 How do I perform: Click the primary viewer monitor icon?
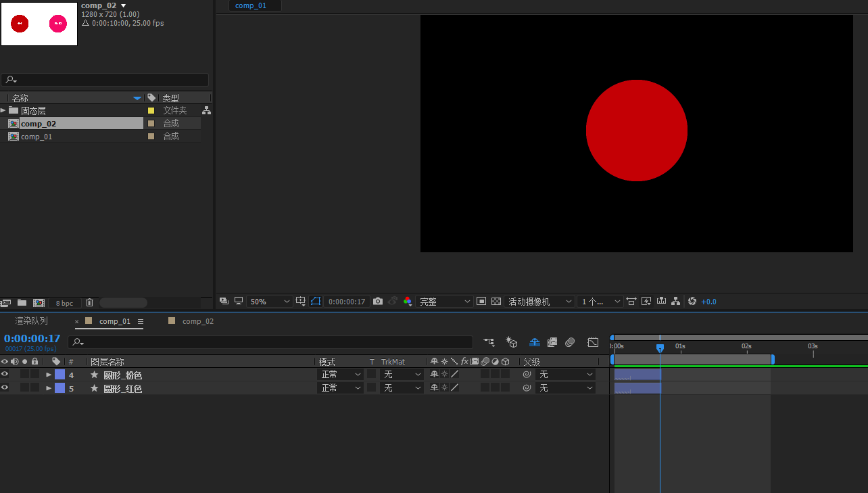pyautogui.click(x=239, y=301)
